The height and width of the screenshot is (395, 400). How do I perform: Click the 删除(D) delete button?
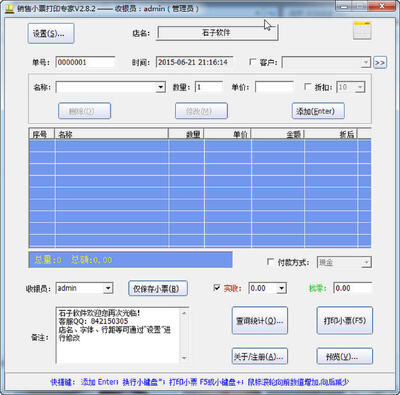coord(84,111)
